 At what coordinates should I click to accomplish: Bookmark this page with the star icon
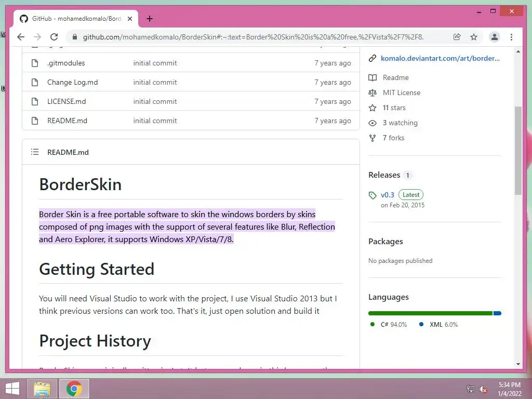[x=474, y=37]
